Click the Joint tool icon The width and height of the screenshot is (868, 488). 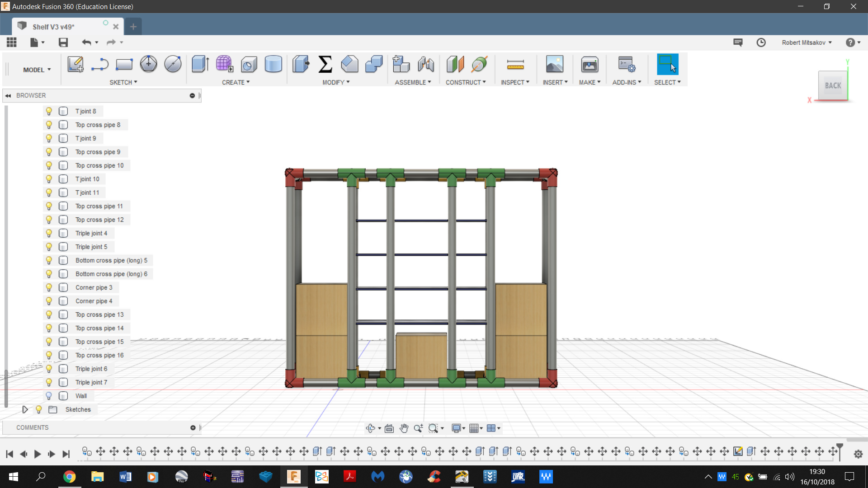426,64
